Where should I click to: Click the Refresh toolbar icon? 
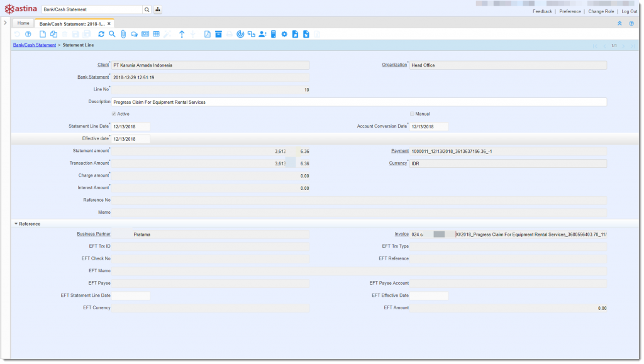point(101,34)
